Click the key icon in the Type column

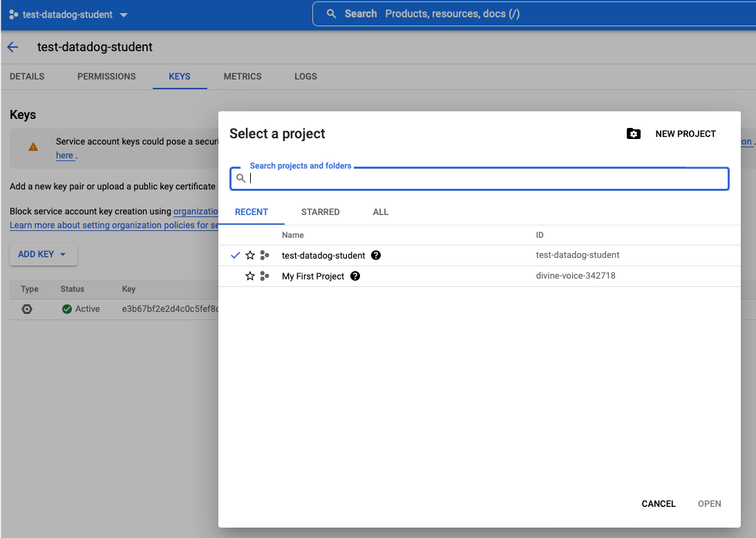(26, 309)
